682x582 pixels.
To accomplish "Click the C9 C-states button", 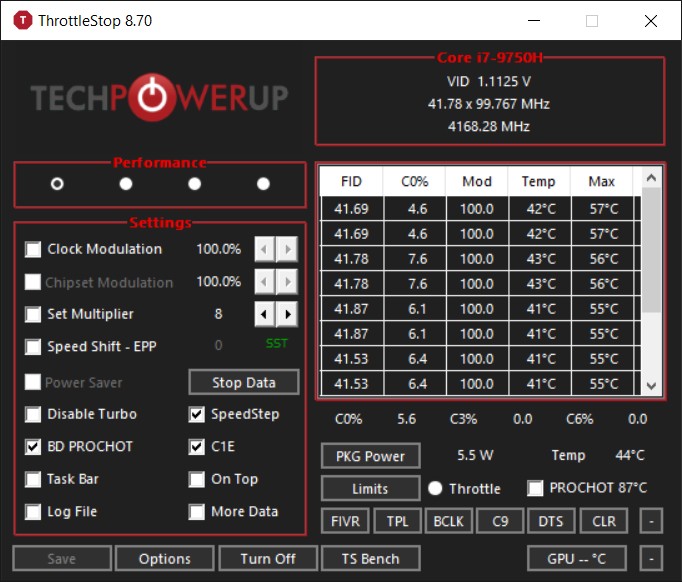I will pyautogui.click(x=500, y=521).
